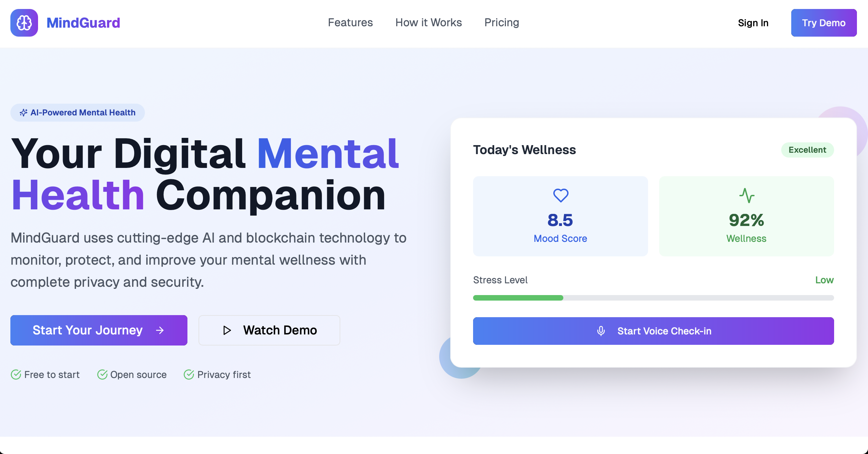The height and width of the screenshot is (454, 868).
Task: Open the Features navigation link
Action: [350, 23]
